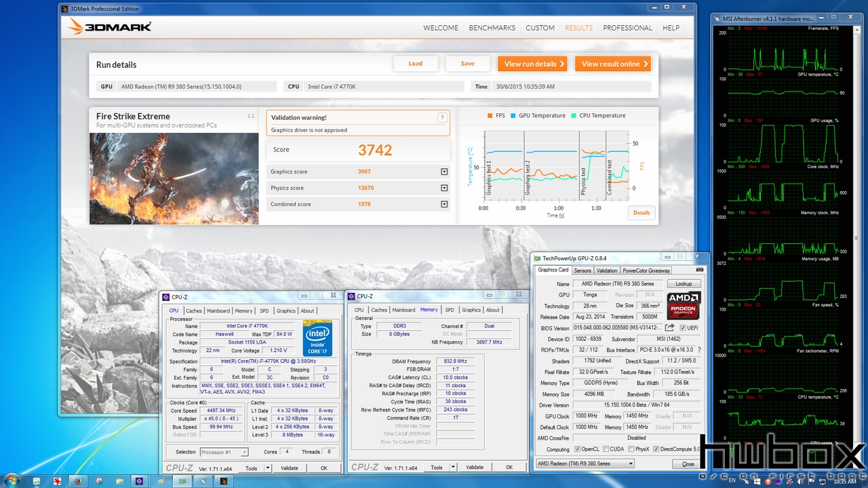Click the network tray icon
The image size is (868, 488).
click(822, 482)
